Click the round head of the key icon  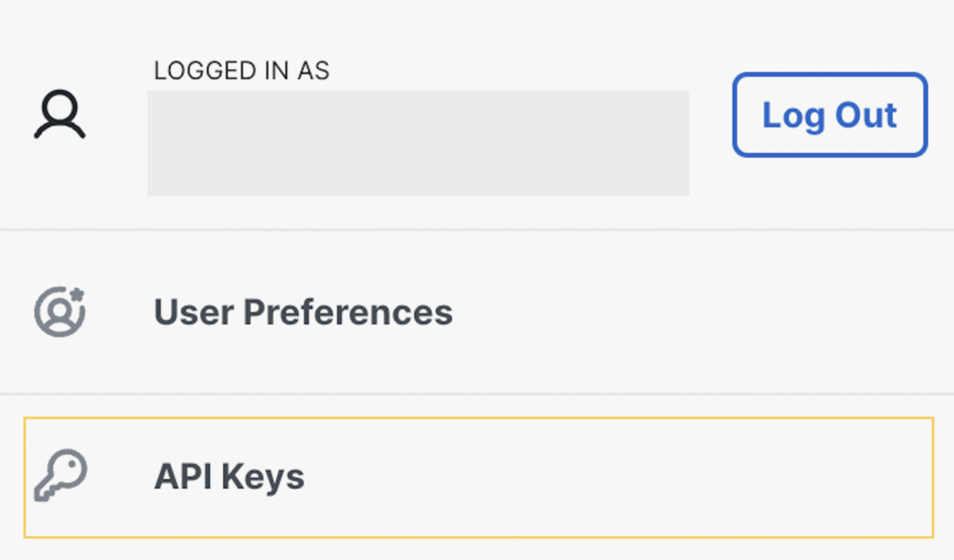pyautogui.click(x=70, y=468)
